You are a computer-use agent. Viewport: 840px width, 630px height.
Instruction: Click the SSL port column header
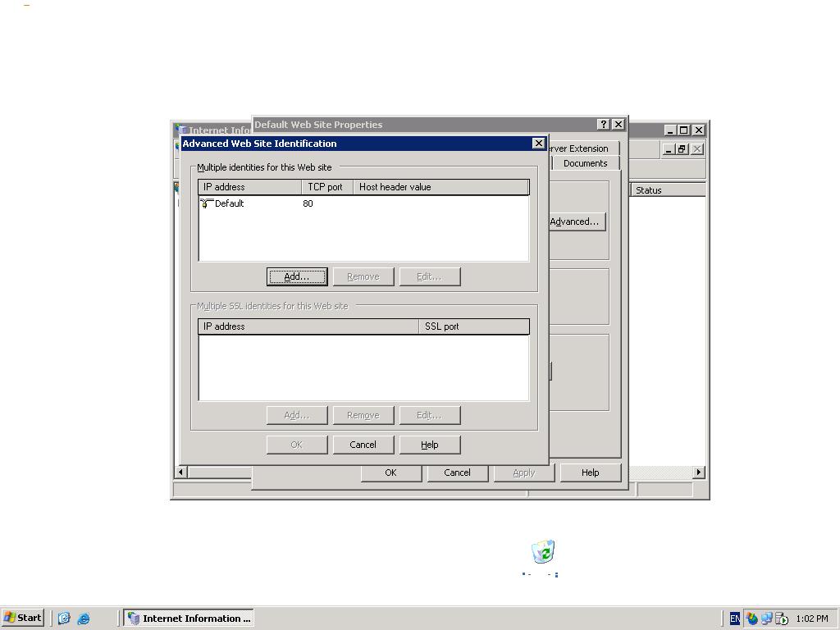tap(473, 326)
